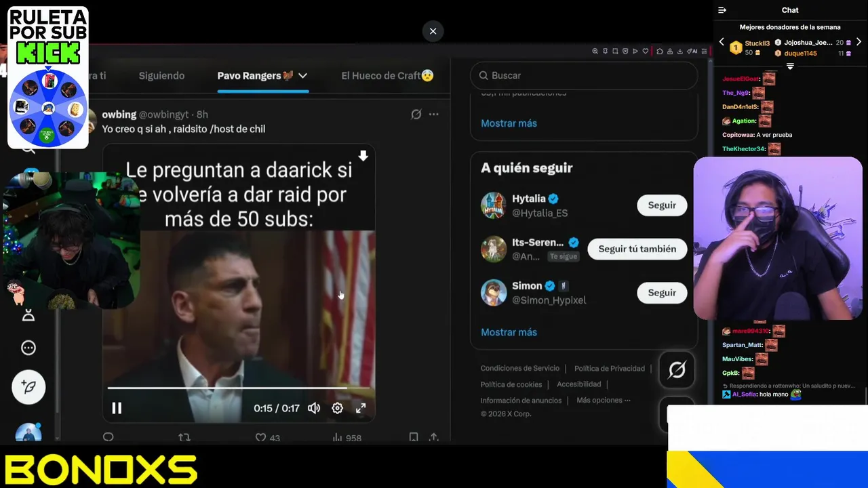
Task: Click Copitowaa username in chat
Action: 738,135
